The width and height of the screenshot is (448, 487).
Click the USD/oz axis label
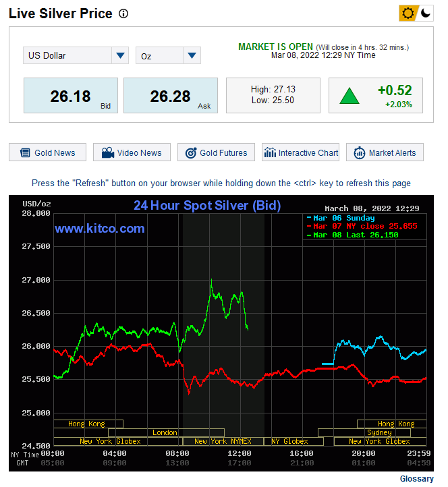(36, 204)
